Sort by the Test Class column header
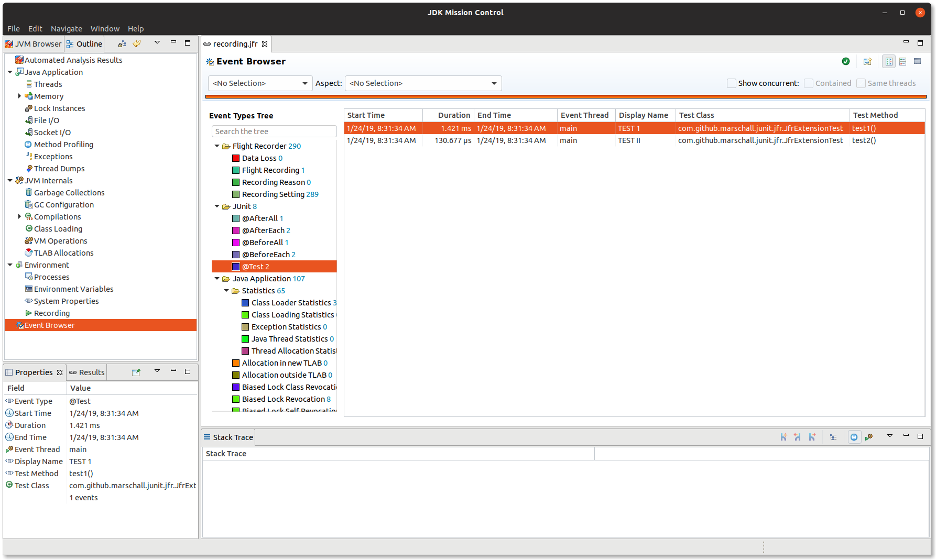Screen dimensions: 936x560 [x=763, y=115]
